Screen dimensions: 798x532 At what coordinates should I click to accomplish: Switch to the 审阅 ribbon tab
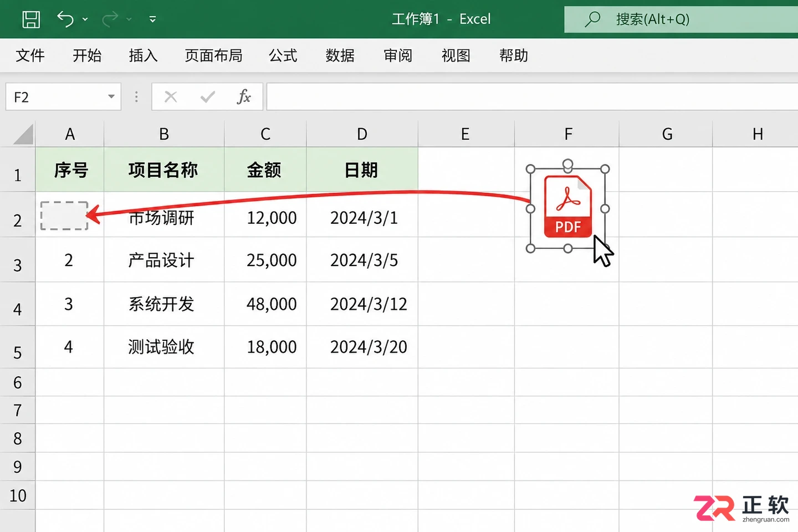point(398,55)
